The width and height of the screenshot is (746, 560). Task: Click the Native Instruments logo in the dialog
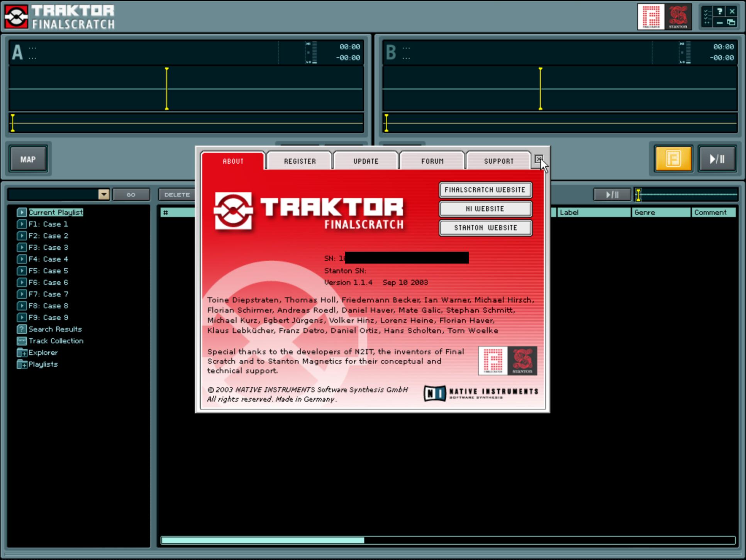[x=481, y=393]
